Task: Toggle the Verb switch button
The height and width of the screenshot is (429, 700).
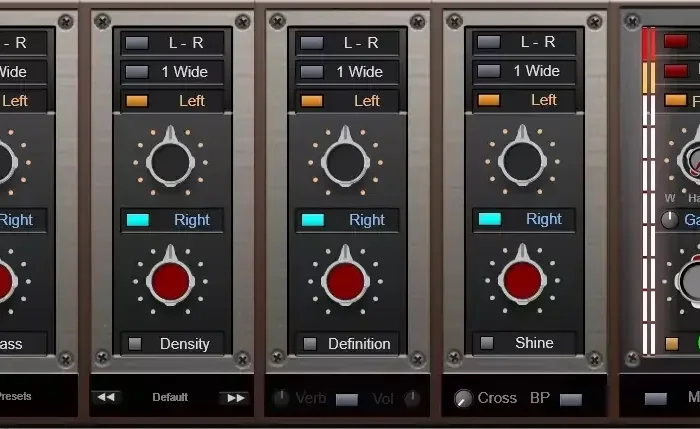Action: (347, 400)
